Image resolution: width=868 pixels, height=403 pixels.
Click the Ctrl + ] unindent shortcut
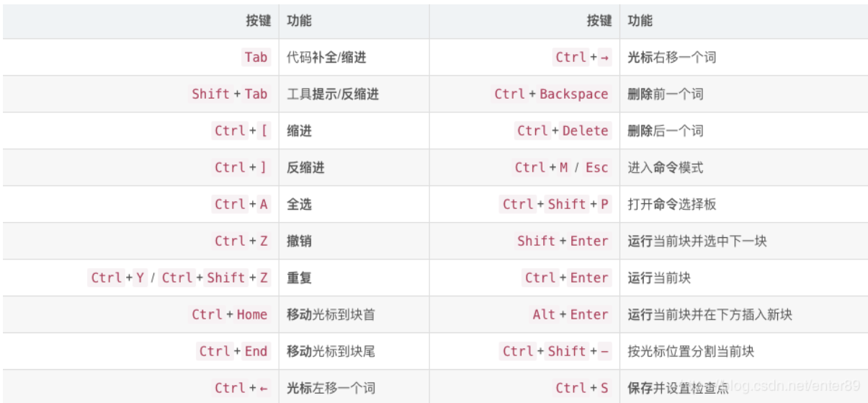pyautogui.click(x=241, y=168)
